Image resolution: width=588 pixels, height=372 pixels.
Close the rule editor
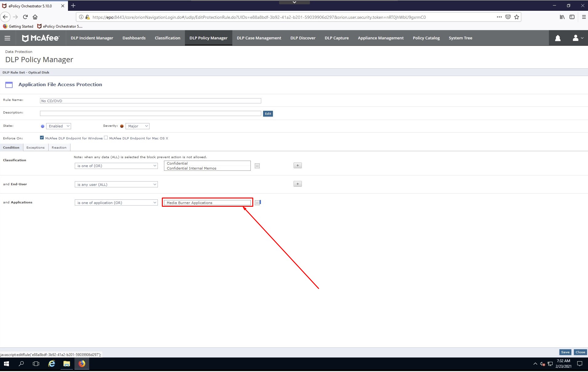(x=580, y=352)
